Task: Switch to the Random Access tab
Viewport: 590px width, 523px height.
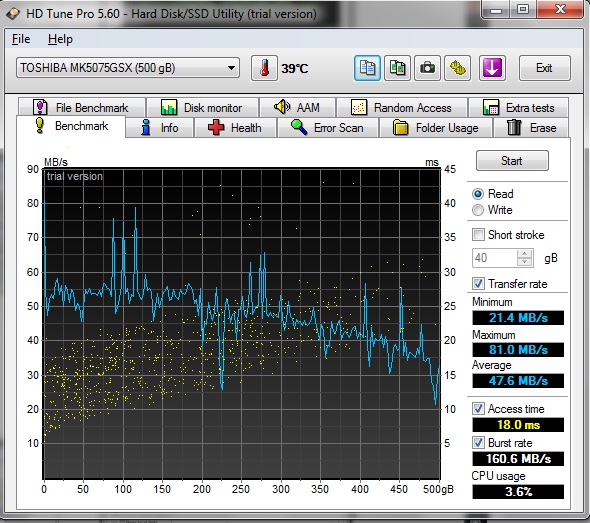Action: coord(402,108)
